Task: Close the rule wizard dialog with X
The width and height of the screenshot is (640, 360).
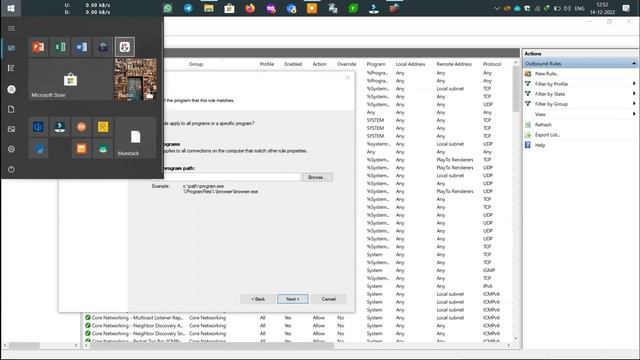Action: 348,78
